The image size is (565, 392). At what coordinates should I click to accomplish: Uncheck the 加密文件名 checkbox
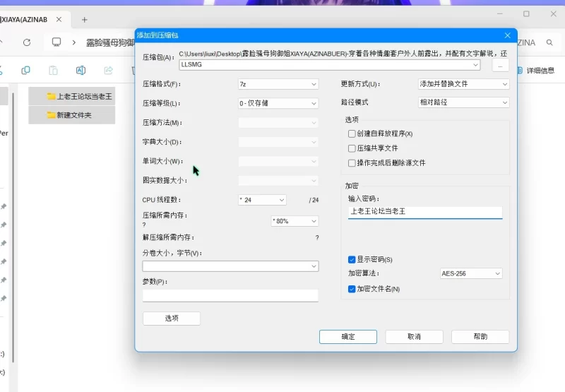tap(352, 289)
